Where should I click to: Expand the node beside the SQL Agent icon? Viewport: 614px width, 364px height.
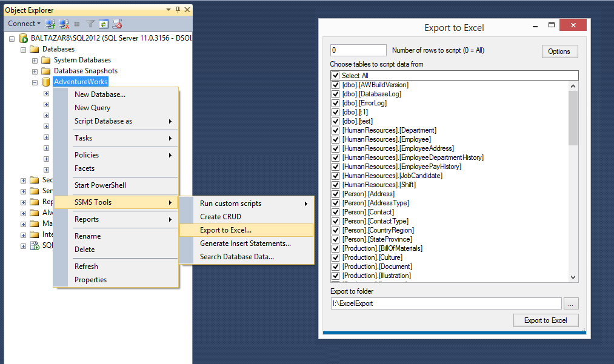23,246
